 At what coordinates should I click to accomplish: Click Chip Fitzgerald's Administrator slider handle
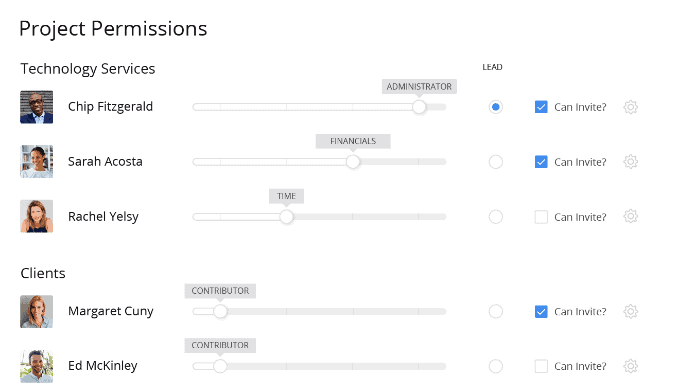point(419,107)
